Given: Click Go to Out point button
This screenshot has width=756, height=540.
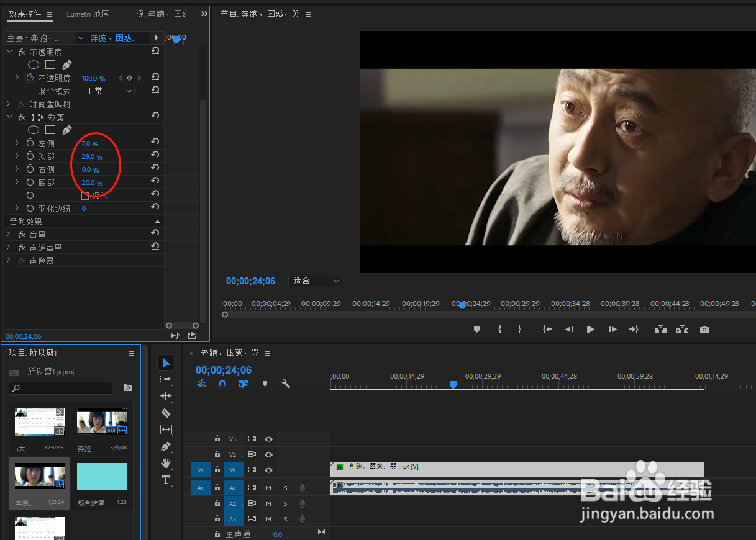Looking at the screenshot, I should point(634,330).
